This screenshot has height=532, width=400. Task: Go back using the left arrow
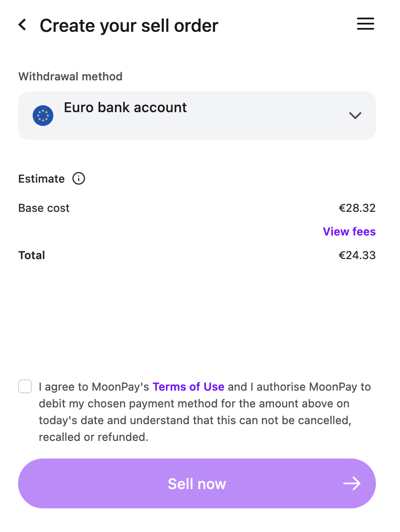(22, 25)
